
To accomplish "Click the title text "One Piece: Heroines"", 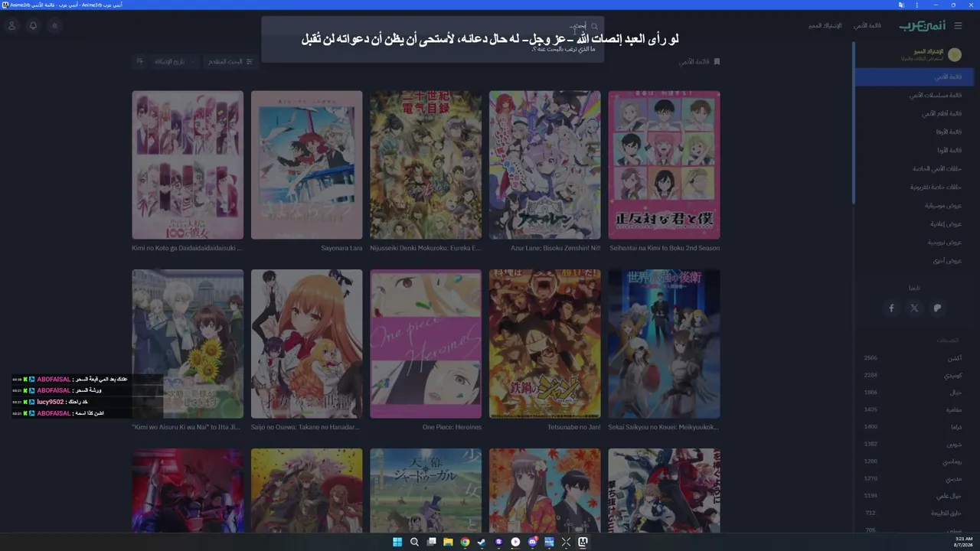I will pos(452,427).
